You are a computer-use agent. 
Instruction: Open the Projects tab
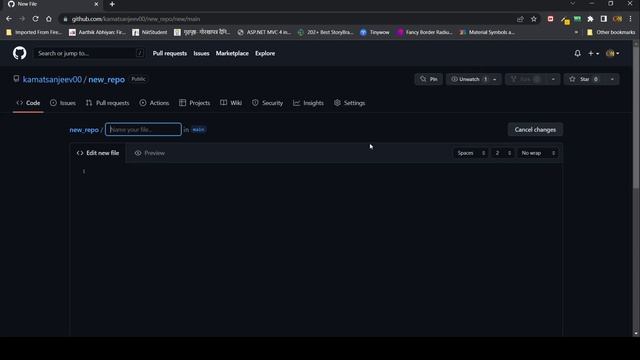click(195, 103)
